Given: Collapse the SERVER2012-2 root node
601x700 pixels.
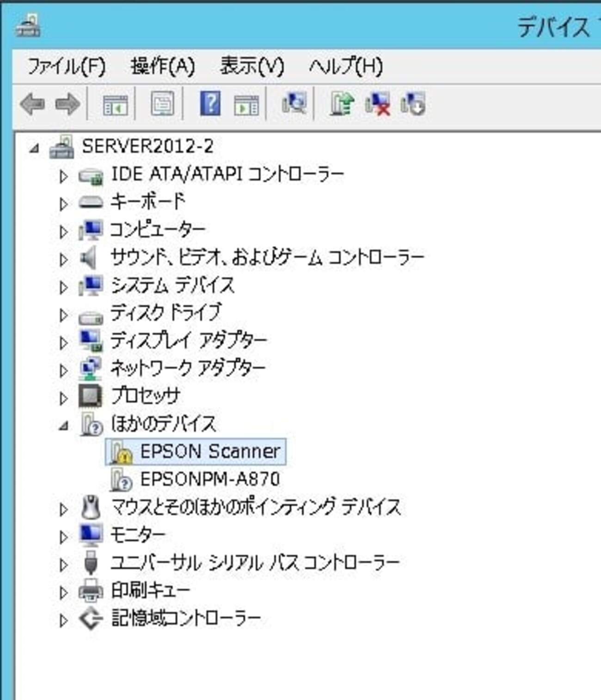Looking at the screenshot, I should pyautogui.click(x=34, y=149).
